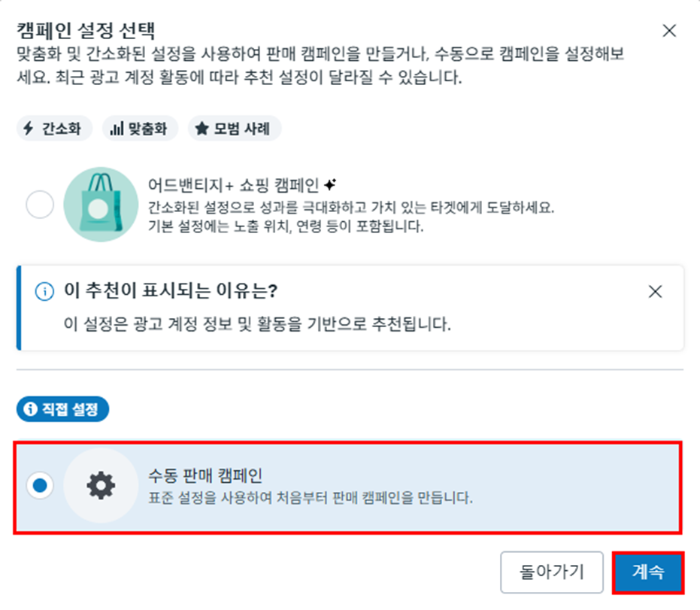
Task: Click the info icon in 직접 설정 badge
Action: [30, 408]
